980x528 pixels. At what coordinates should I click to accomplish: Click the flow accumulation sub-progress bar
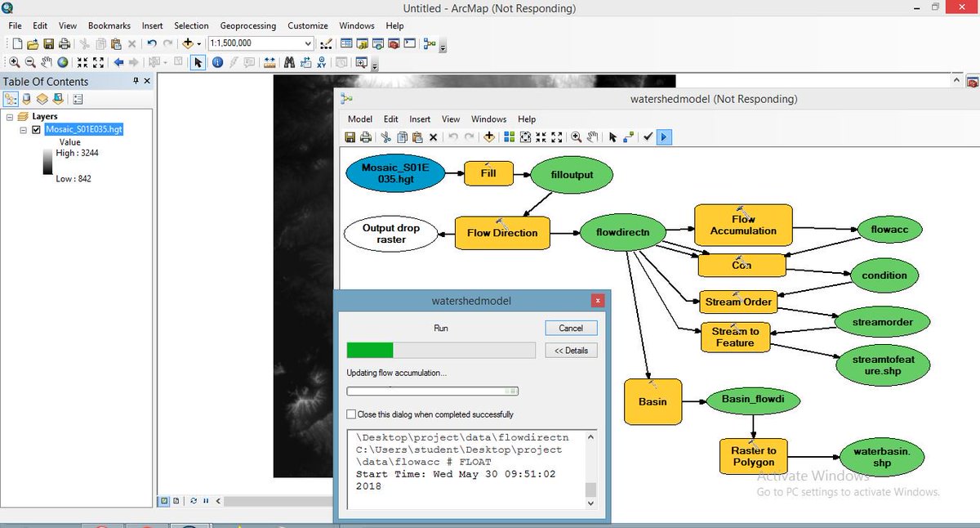432,392
